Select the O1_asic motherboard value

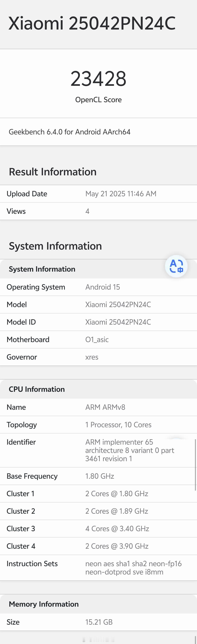coord(97,339)
